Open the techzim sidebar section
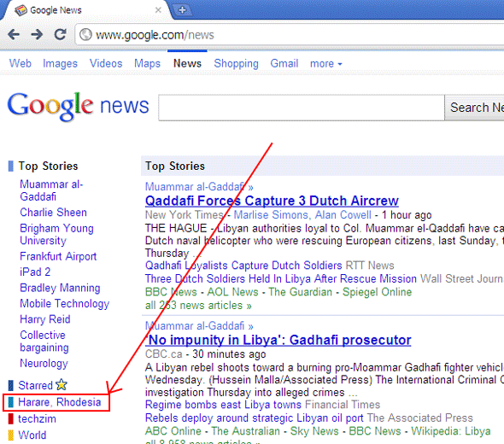504x444 pixels. click(x=37, y=418)
